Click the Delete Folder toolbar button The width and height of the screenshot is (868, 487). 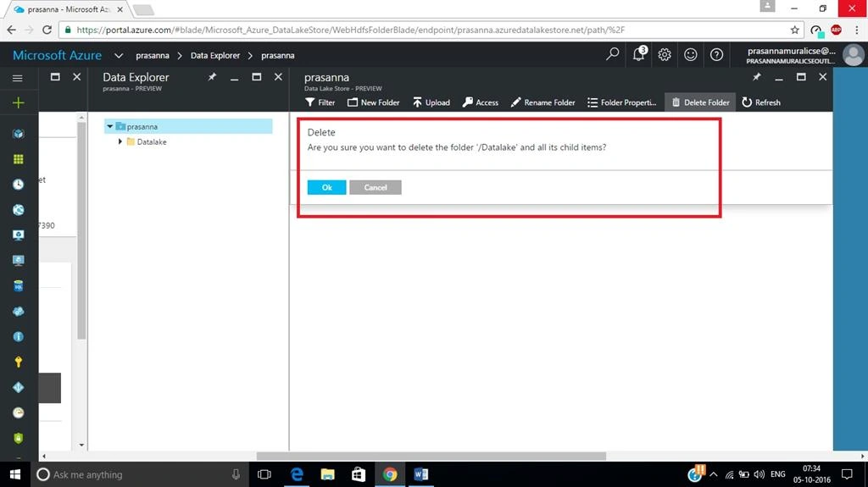[x=700, y=102]
